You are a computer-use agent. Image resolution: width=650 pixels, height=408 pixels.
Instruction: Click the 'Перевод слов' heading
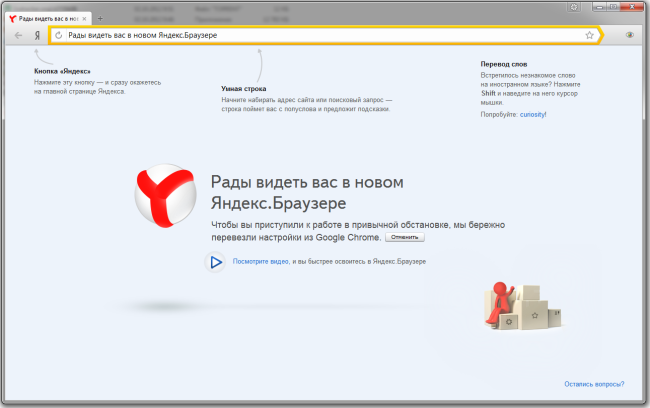[504, 64]
